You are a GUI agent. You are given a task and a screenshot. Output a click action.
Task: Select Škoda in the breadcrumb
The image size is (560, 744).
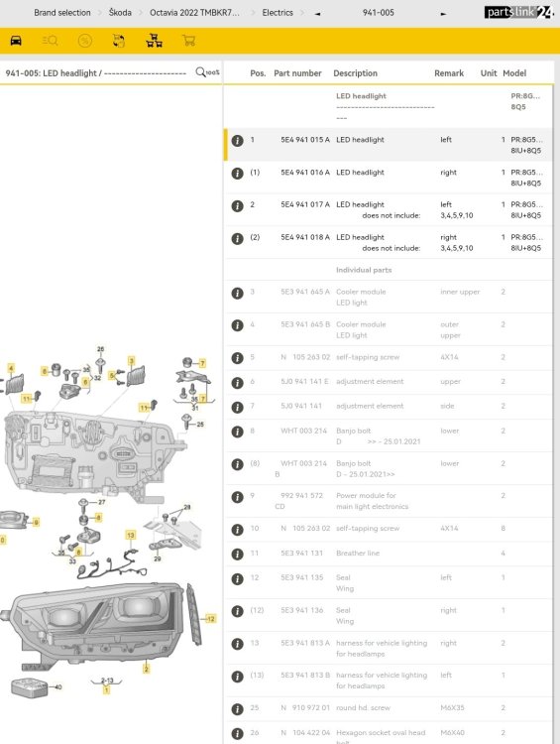click(x=120, y=12)
